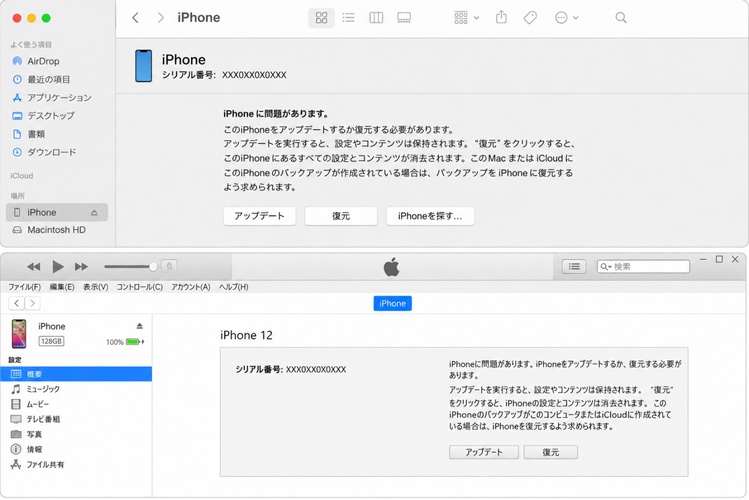Open 表示(V) menu in iTunes
The width and height of the screenshot is (749, 500).
point(96,287)
